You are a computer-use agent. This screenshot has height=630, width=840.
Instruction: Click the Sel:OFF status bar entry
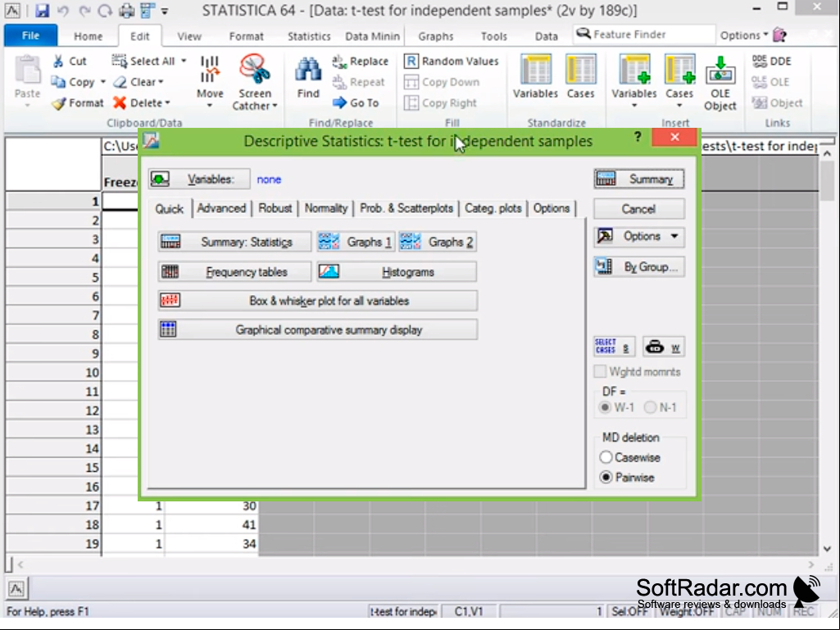(629, 611)
